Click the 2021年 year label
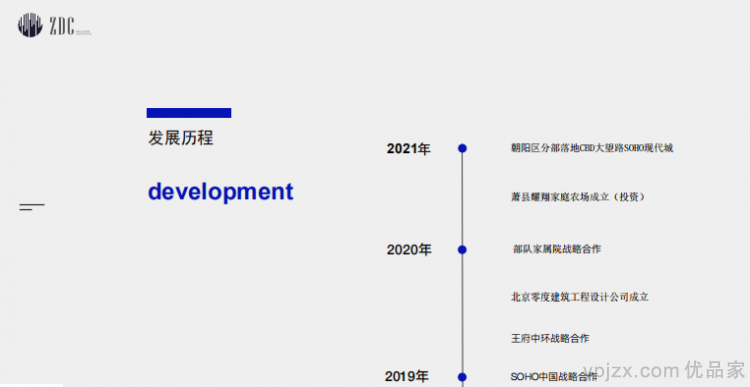The height and width of the screenshot is (387, 750). 408,149
